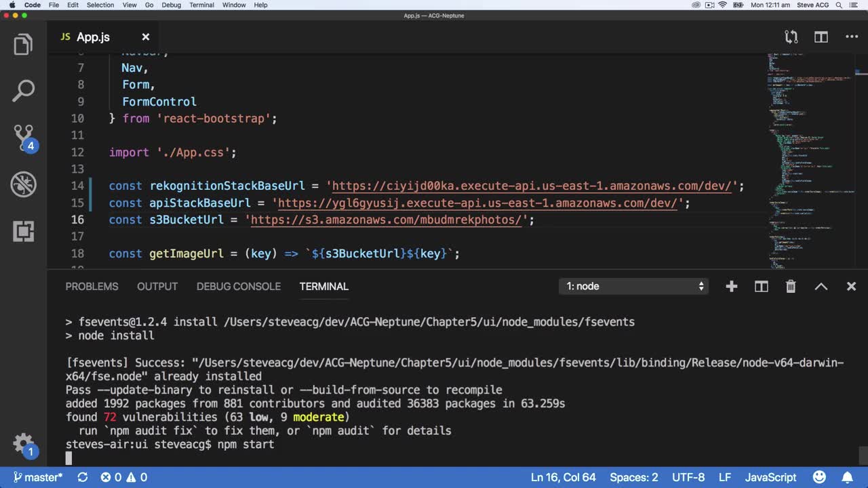Switch branch via master* in status bar
The image size is (868, 488).
click(38, 477)
